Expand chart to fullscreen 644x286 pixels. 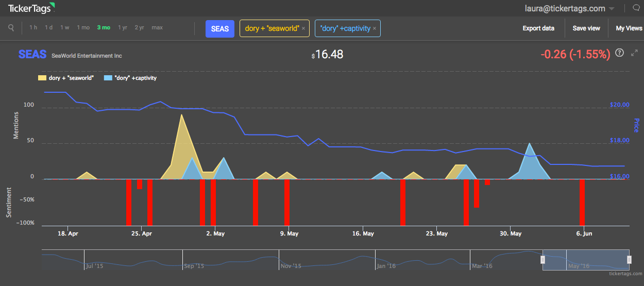click(635, 53)
